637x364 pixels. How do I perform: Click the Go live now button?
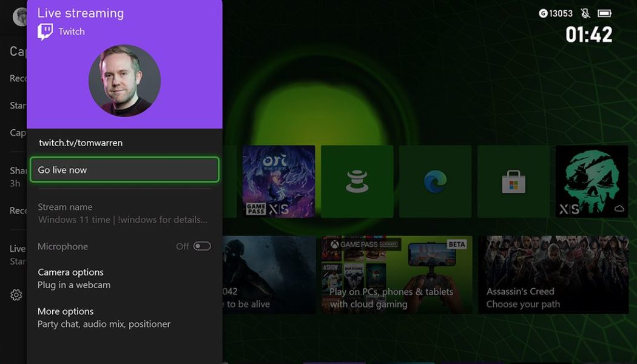(124, 170)
